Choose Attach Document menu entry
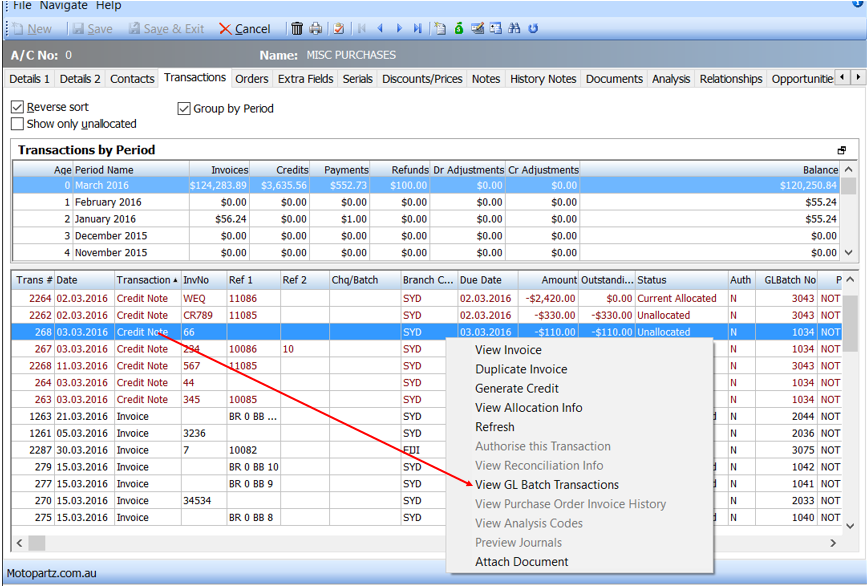867x586 pixels. tap(521, 562)
